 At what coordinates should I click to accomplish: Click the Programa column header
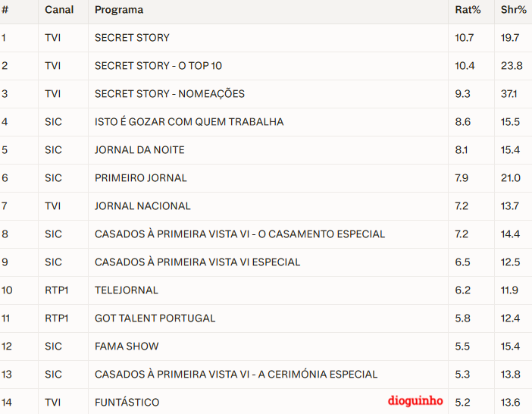(118, 10)
